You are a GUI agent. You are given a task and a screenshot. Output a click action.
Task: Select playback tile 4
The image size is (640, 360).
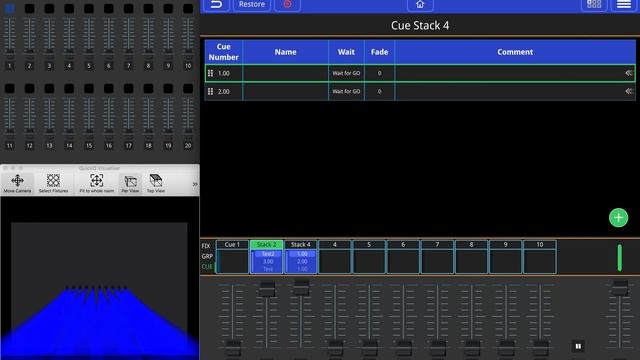pyautogui.click(x=335, y=257)
